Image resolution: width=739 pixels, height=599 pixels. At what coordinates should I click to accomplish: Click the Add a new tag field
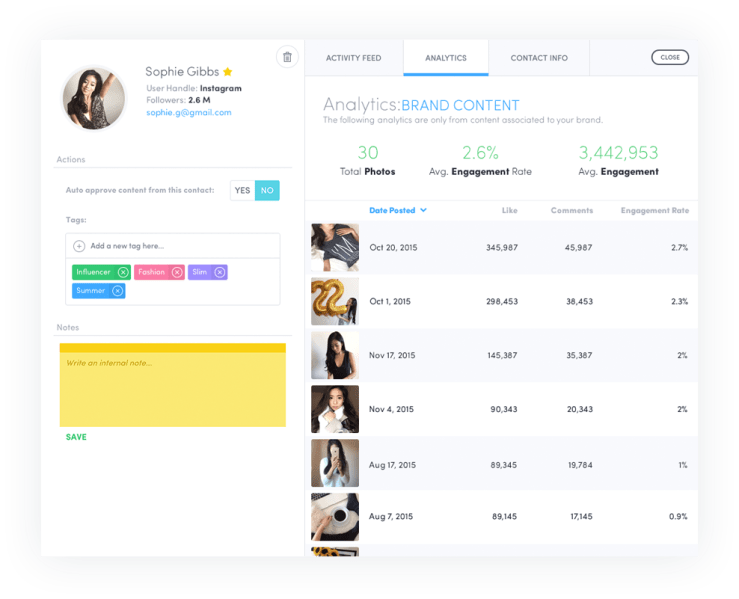(172, 246)
